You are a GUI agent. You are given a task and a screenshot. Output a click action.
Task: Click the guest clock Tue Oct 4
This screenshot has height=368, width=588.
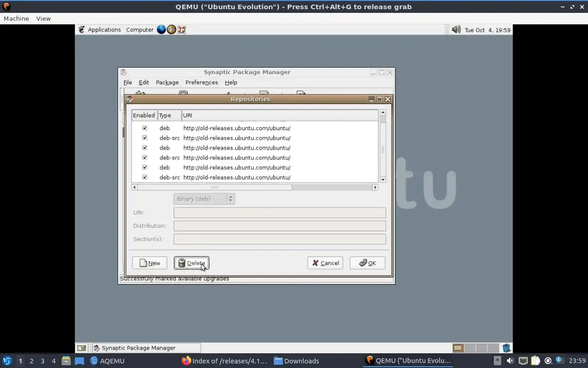tap(487, 30)
